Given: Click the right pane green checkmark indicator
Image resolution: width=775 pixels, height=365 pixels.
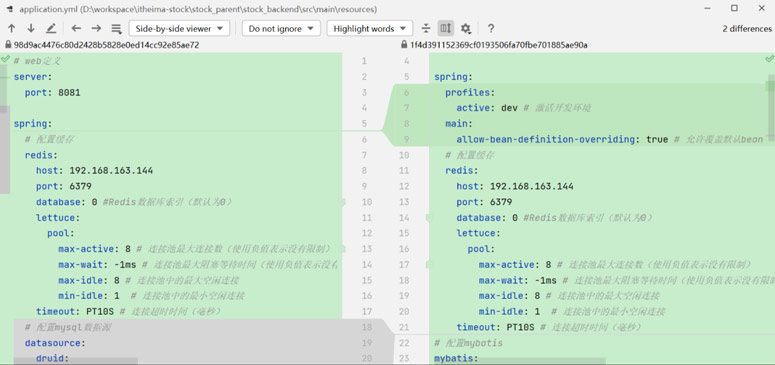Looking at the screenshot, I should coord(770,59).
